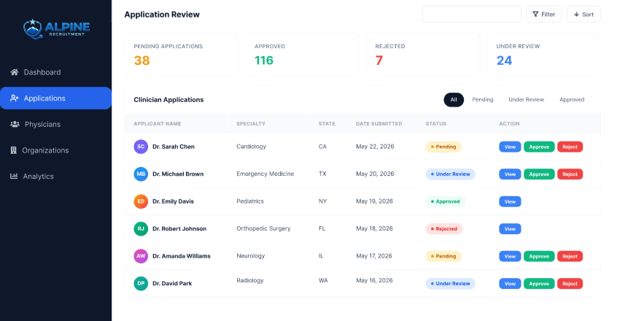View Dr. Robert Johnson's application
Screen dimensions: 644x321
click(510, 229)
